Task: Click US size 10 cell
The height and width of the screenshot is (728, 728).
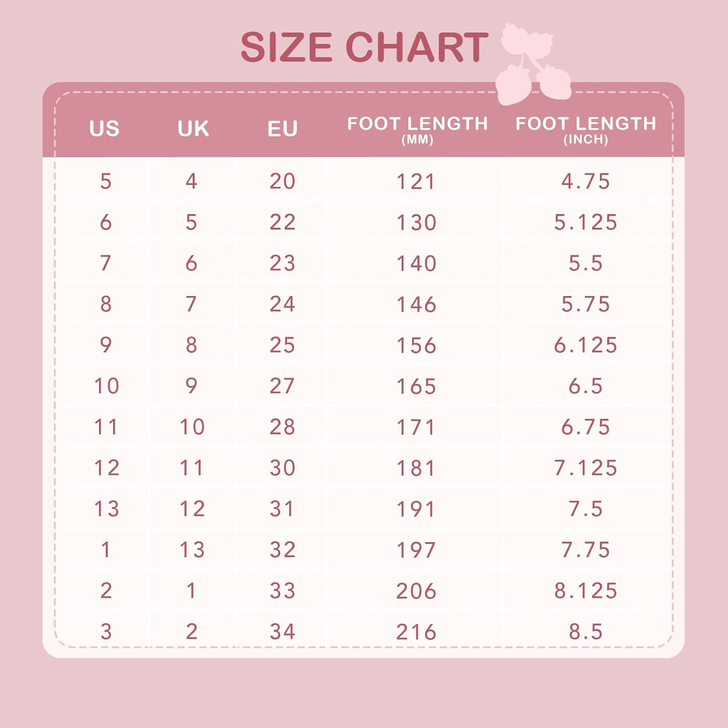Action: (106, 386)
